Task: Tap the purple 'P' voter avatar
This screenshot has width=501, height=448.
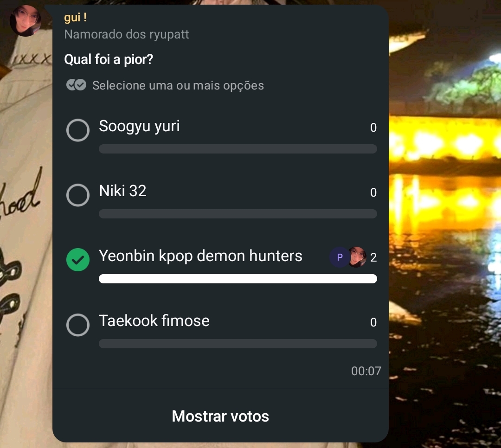Action: tap(340, 257)
